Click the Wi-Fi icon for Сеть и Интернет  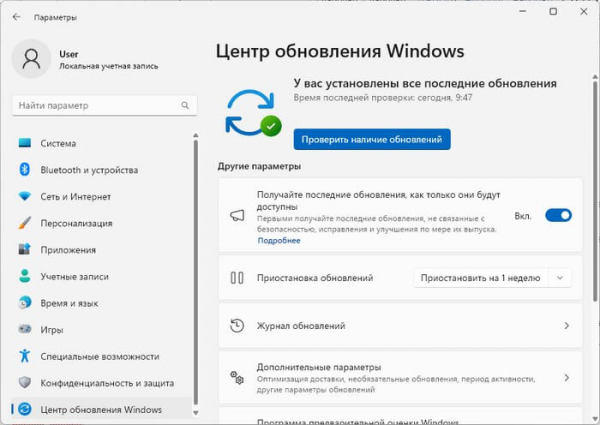(25, 196)
